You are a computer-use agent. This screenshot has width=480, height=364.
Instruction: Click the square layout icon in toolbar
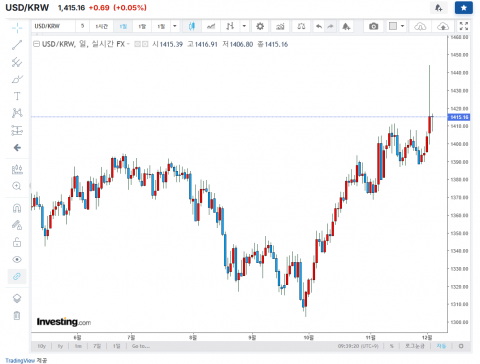(x=393, y=26)
